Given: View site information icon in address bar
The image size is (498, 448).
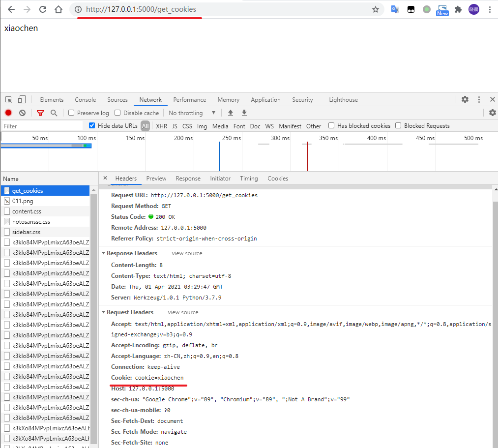Looking at the screenshot, I should (78, 9).
